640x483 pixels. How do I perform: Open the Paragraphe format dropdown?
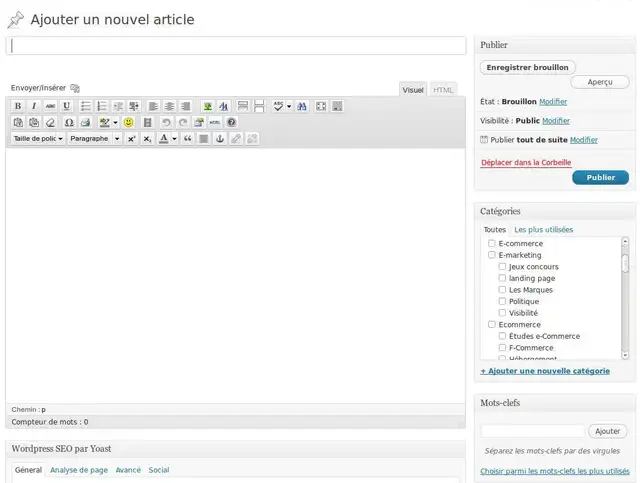point(94,139)
